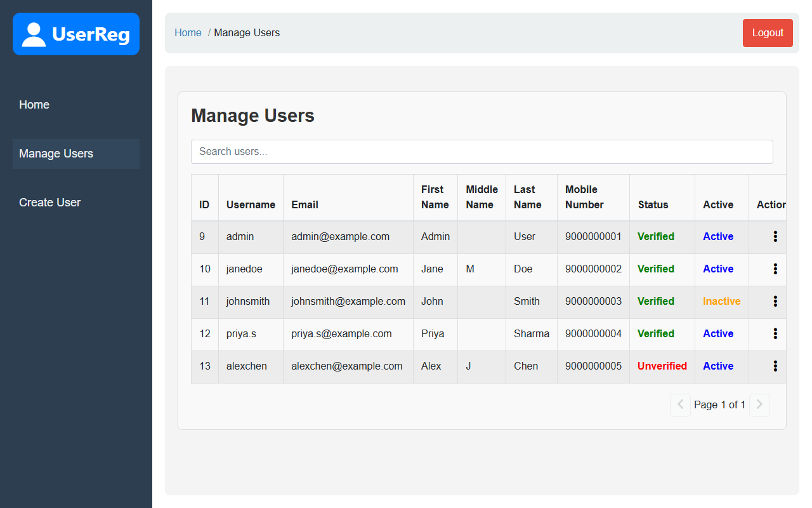Open actions menu for janedoe row
Viewport: 812px width, 508px height.
pyautogui.click(x=775, y=269)
